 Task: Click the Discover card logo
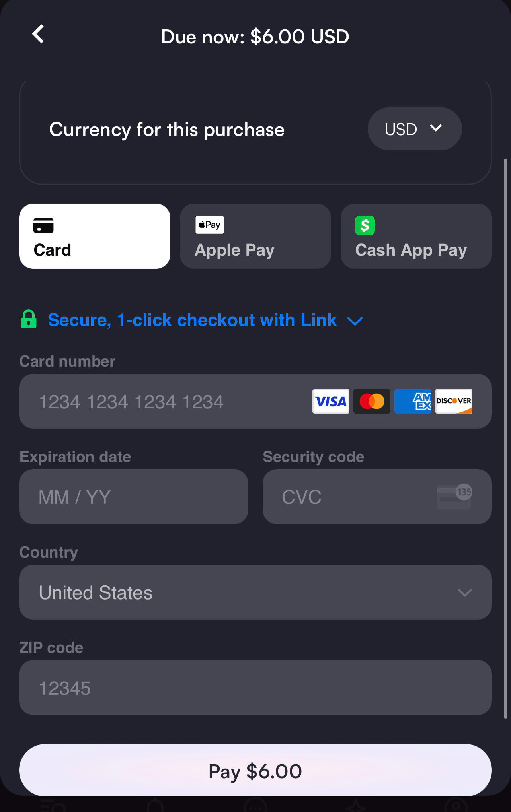[x=454, y=401]
